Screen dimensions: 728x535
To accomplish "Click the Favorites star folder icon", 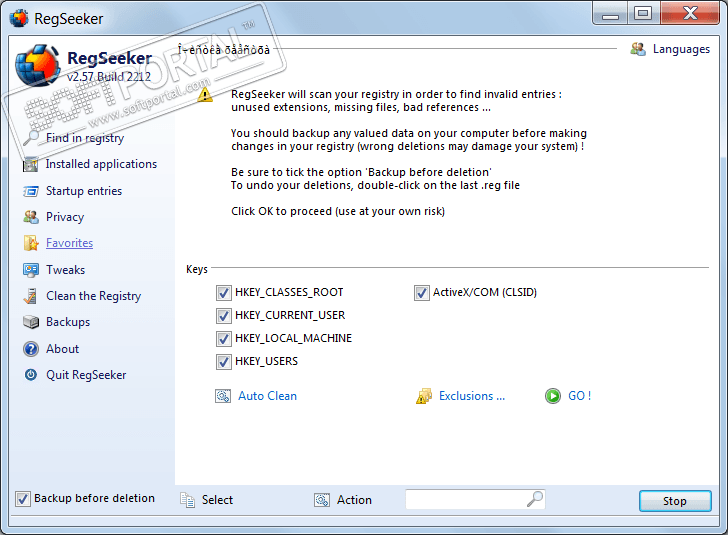I will coord(31,243).
